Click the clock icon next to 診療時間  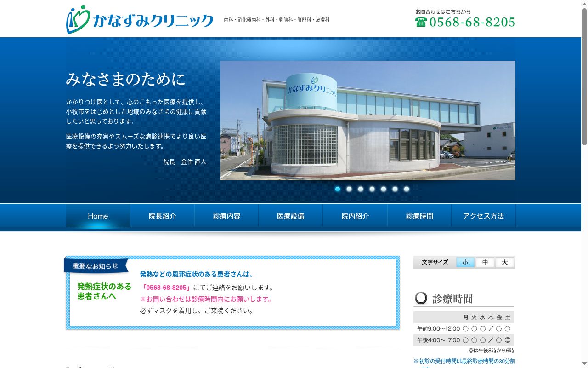(421, 298)
